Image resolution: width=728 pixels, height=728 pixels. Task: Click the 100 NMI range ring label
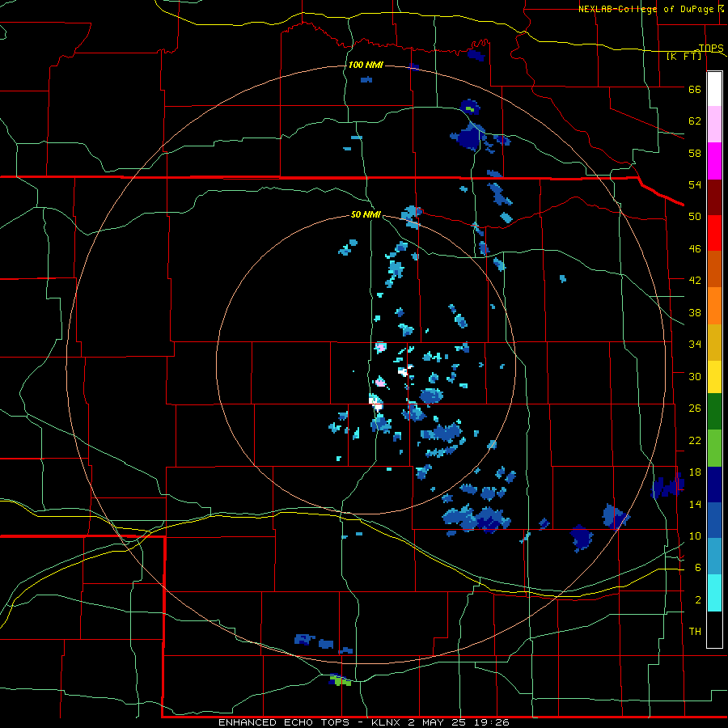tap(366, 65)
